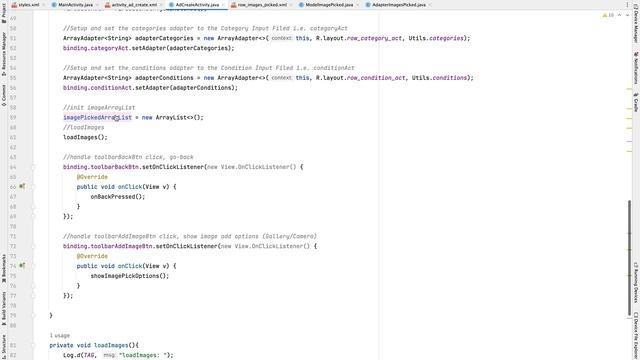Click private void loadImages() declaration

[x=94, y=345]
